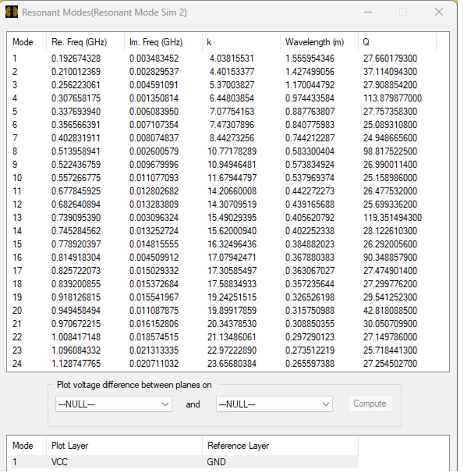Select mode 20 row with frequency 0.949458494
Screen dimensions: 463x476
(x=223, y=311)
